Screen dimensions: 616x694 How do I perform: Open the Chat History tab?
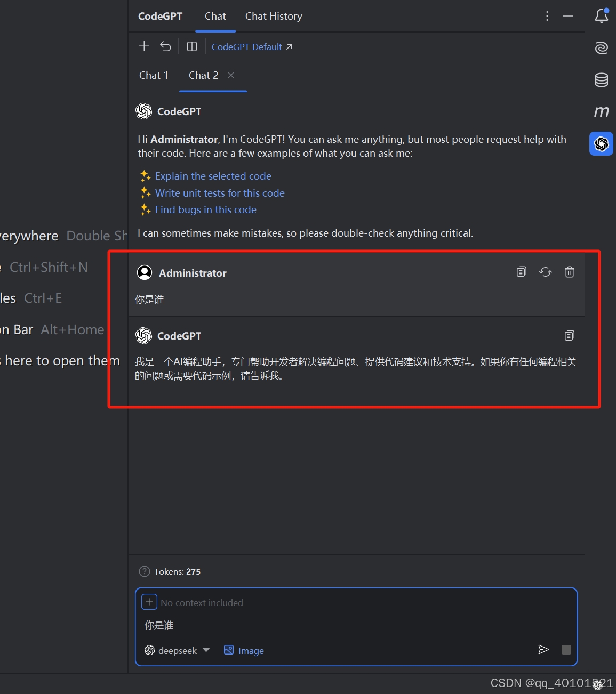pos(274,17)
